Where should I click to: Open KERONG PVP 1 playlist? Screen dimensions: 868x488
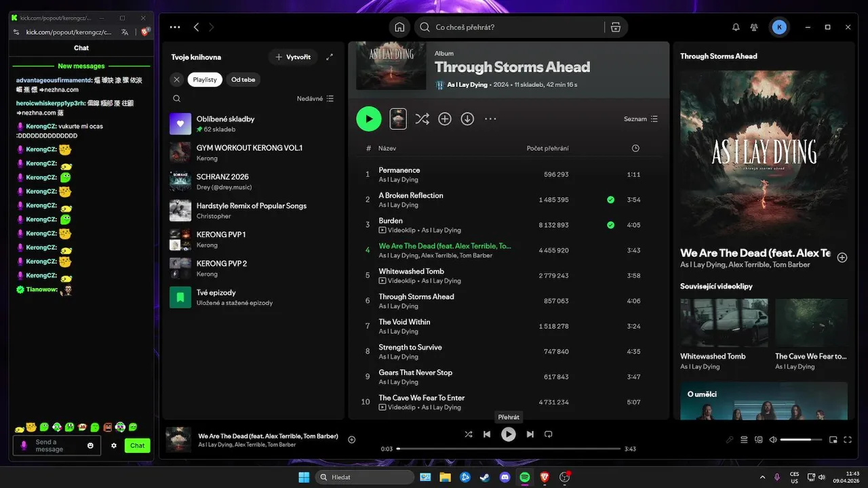(x=252, y=239)
